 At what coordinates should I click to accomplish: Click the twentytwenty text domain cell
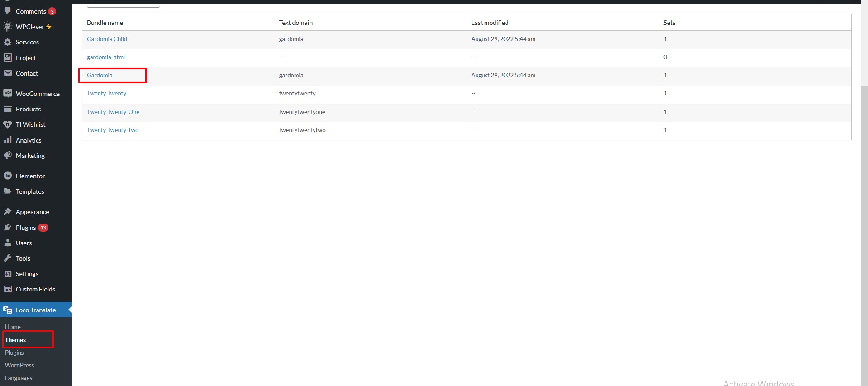click(x=297, y=93)
